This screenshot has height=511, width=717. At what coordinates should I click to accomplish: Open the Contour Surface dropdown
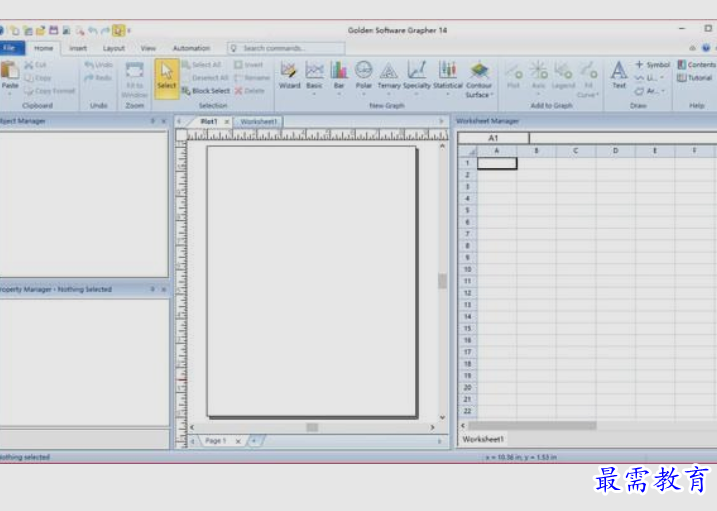click(492, 95)
